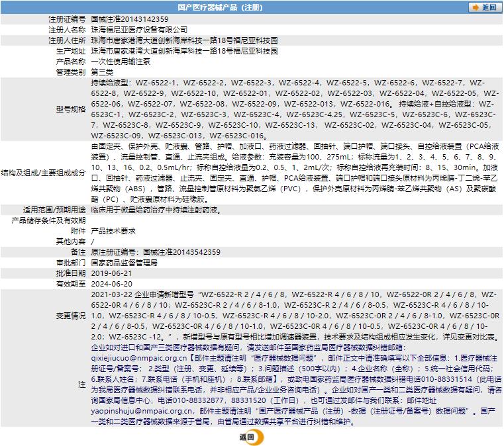Click approval date 2019-06-21
The width and height of the screenshot is (504, 446).
tap(111, 273)
